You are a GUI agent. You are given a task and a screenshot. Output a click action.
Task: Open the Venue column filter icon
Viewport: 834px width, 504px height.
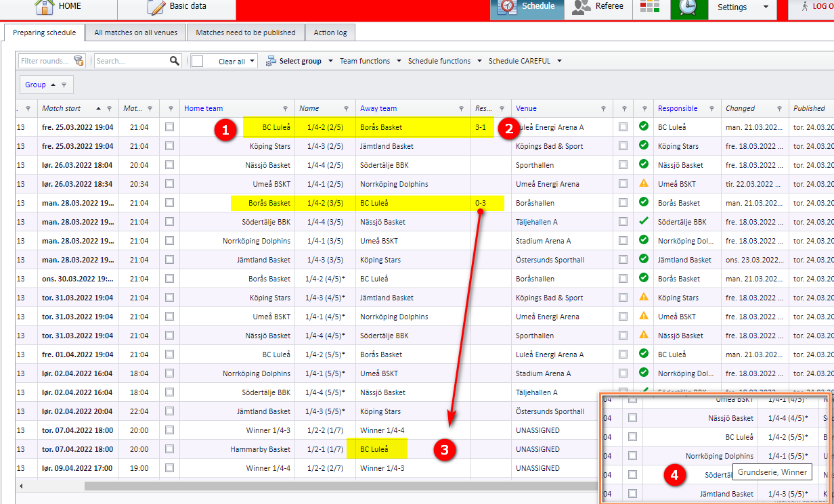(x=604, y=108)
